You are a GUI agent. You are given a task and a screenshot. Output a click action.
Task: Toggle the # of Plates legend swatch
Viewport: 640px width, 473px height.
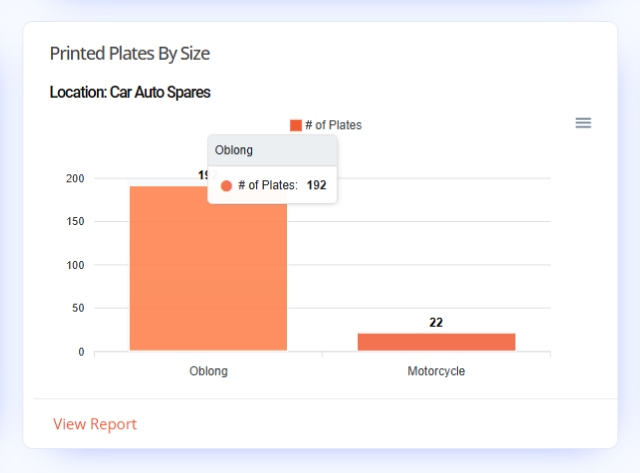(296, 125)
